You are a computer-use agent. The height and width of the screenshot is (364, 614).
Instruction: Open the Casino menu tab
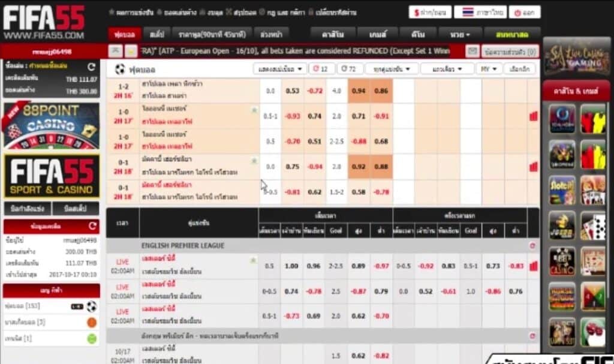pyautogui.click(x=332, y=34)
